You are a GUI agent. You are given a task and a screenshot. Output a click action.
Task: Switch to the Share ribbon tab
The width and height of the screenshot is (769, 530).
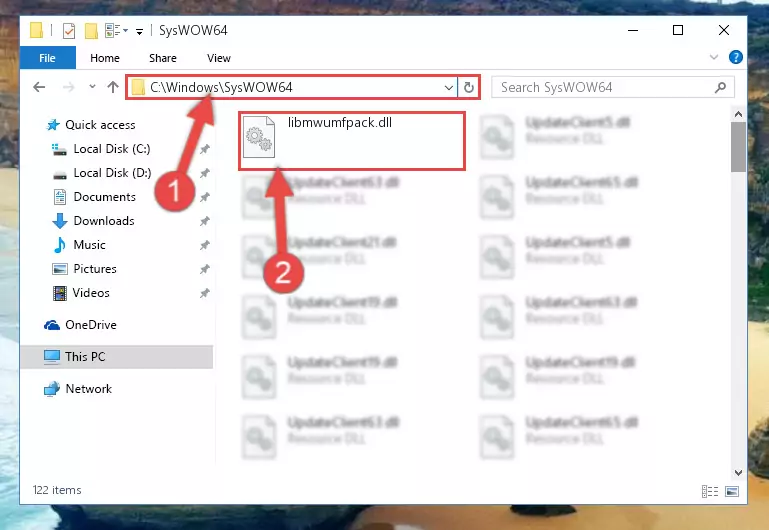[163, 58]
